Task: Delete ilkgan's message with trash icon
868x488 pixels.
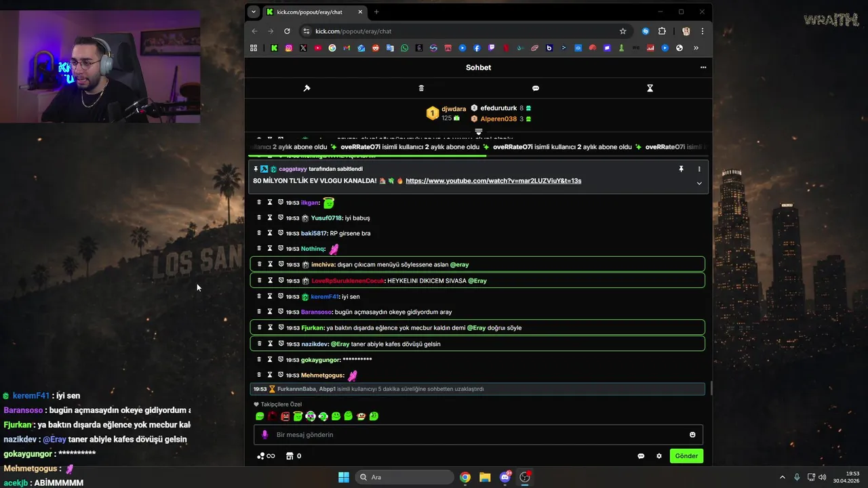Action: click(x=259, y=202)
